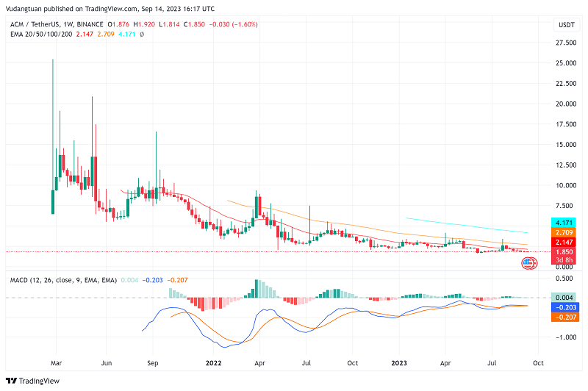Viewport: 588px width, 391px height.
Task: Click the orange 2.709 EMA price tag
Action: point(566,232)
